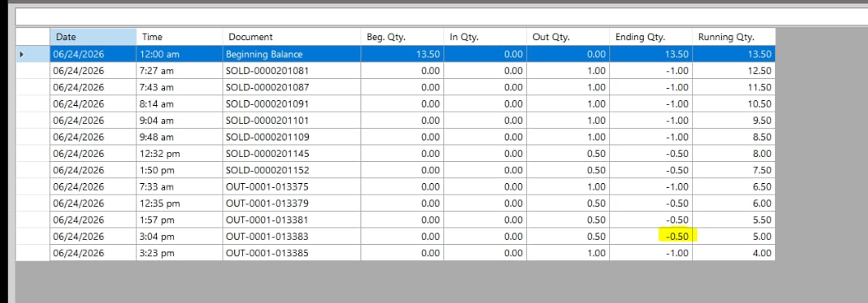Select the 3:04 pm time cell
The width and height of the screenshot is (868, 303).
(x=179, y=236)
